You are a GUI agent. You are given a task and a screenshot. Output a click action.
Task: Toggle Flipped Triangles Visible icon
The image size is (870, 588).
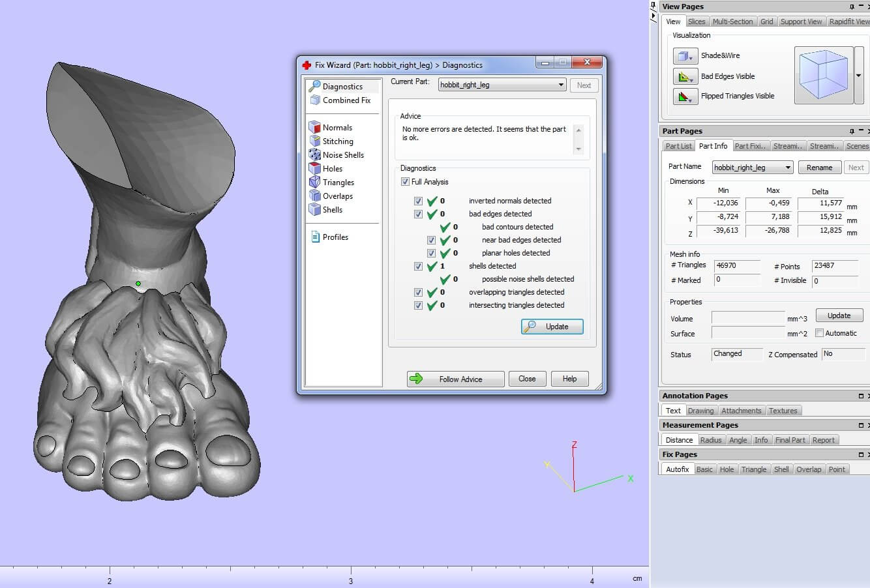[685, 96]
